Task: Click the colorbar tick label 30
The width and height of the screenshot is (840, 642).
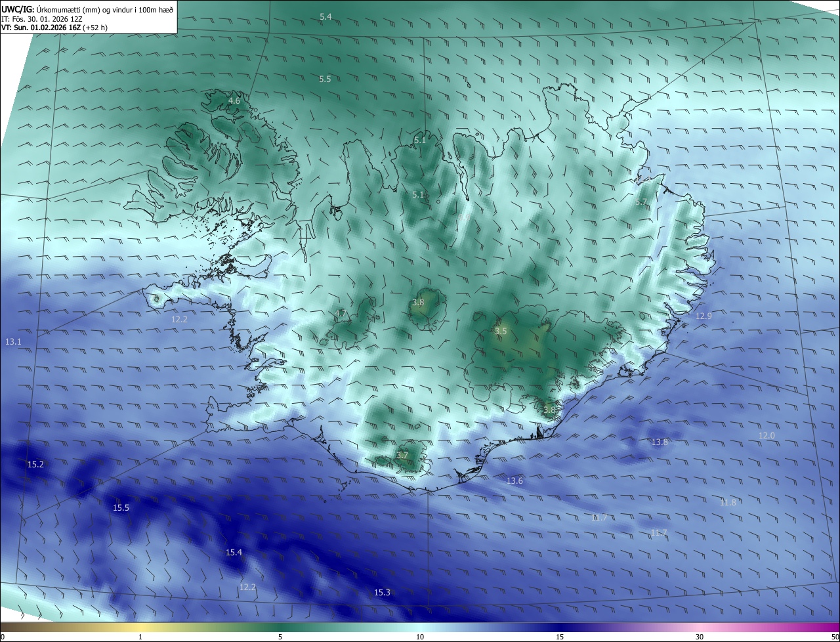Action: [700, 637]
